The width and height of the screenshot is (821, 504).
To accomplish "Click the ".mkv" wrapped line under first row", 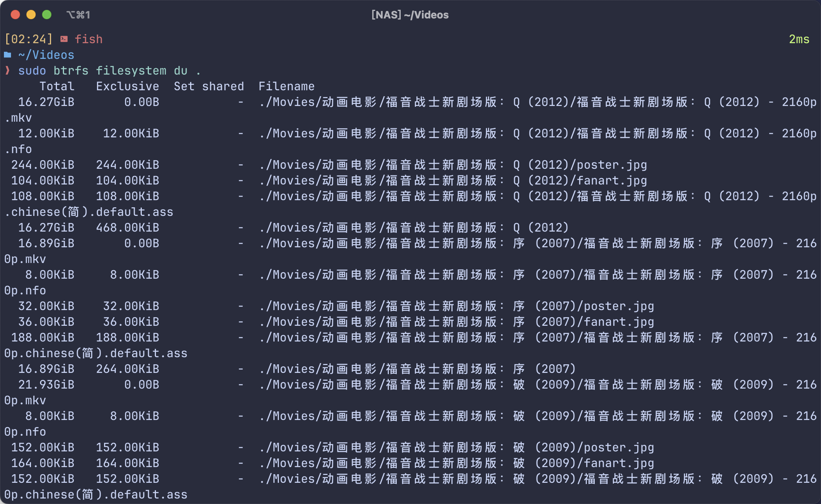I will coord(18,117).
